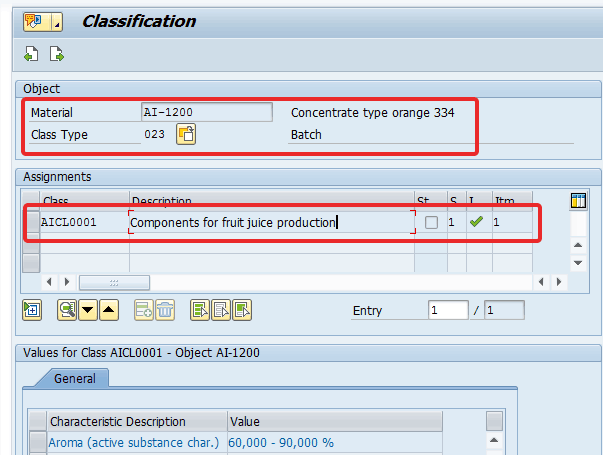
Task: Click the select all rows icon below assignments
Action: coord(32,310)
